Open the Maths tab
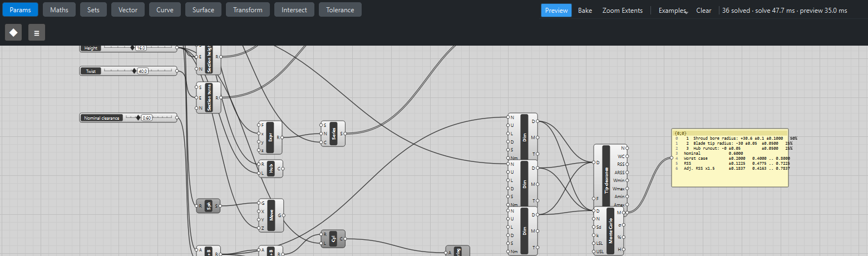The image size is (868, 256). [x=59, y=10]
